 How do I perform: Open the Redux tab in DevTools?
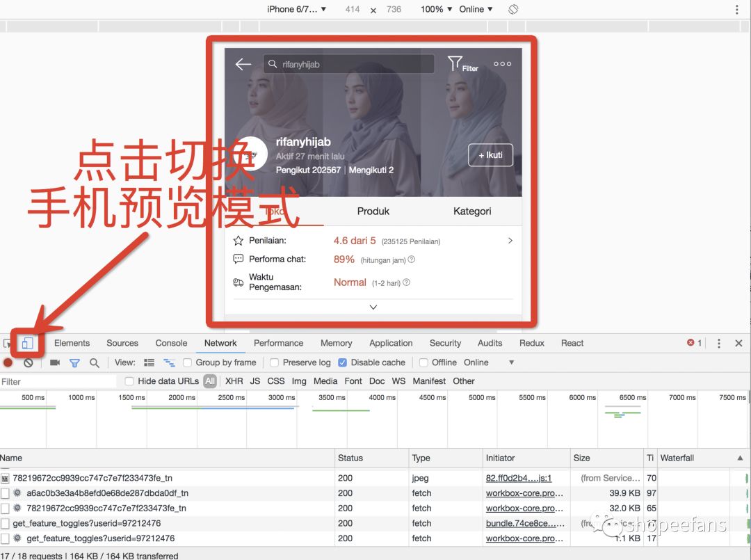pyautogui.click(x=531, y=343)
